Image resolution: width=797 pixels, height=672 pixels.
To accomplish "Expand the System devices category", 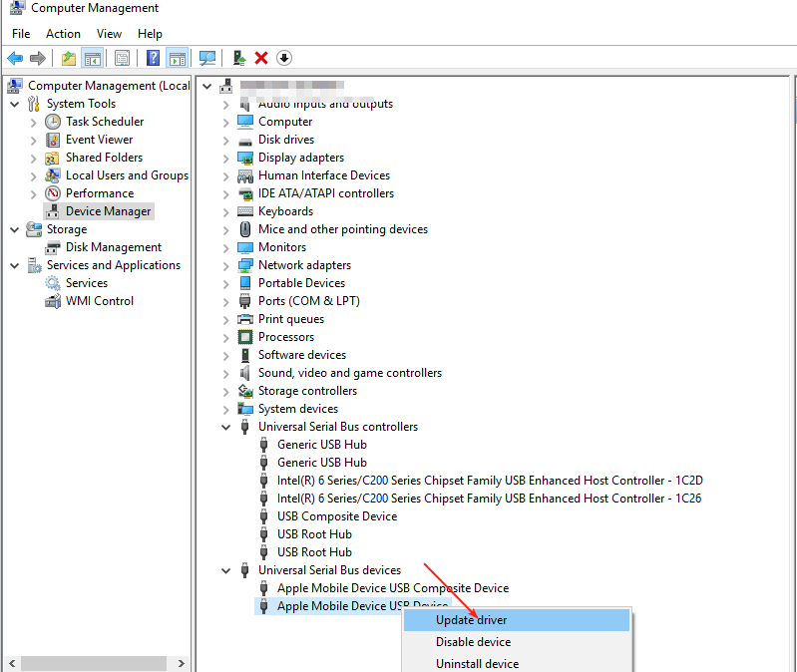I will point(225,410).
